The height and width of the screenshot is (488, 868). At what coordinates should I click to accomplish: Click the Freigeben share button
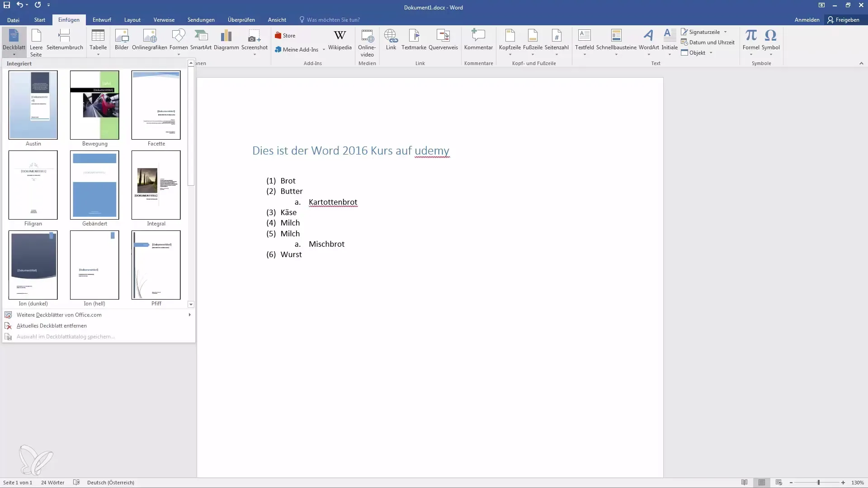point(844,20)
